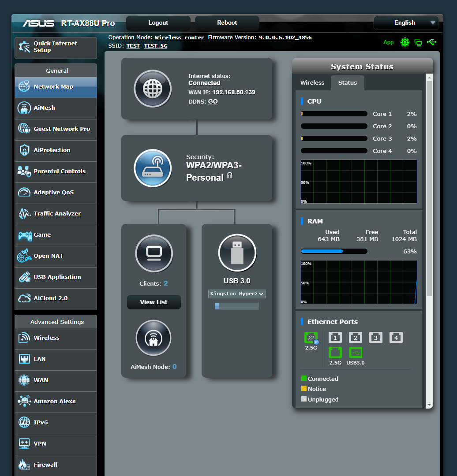457x476 pixels.
Task: Click the IPv6 globe icon
Action: 24,422
